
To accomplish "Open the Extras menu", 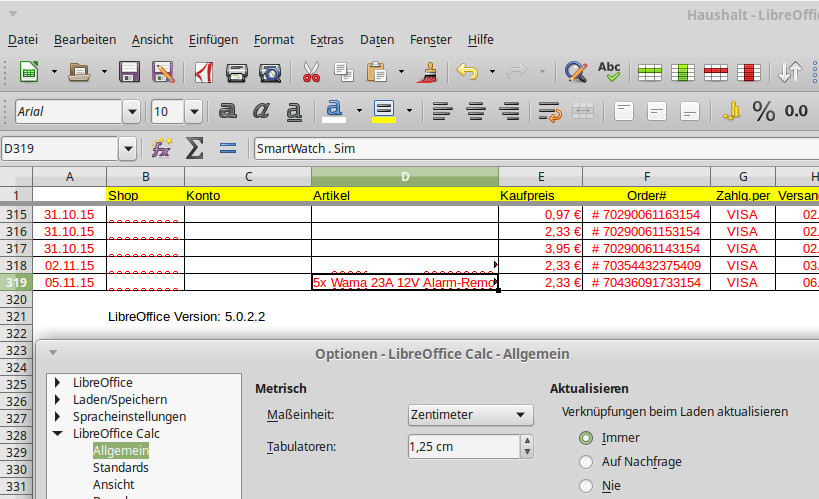I will click(x=326, y=40).
